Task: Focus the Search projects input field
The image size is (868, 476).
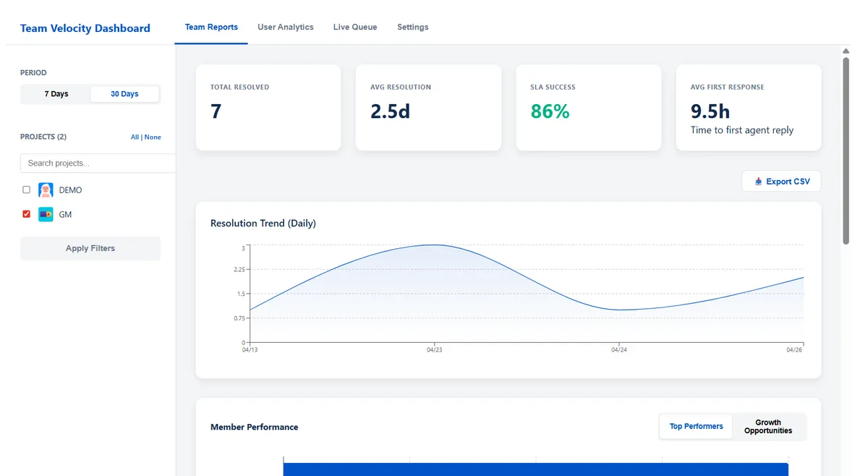Action: [x=98, y=163]
